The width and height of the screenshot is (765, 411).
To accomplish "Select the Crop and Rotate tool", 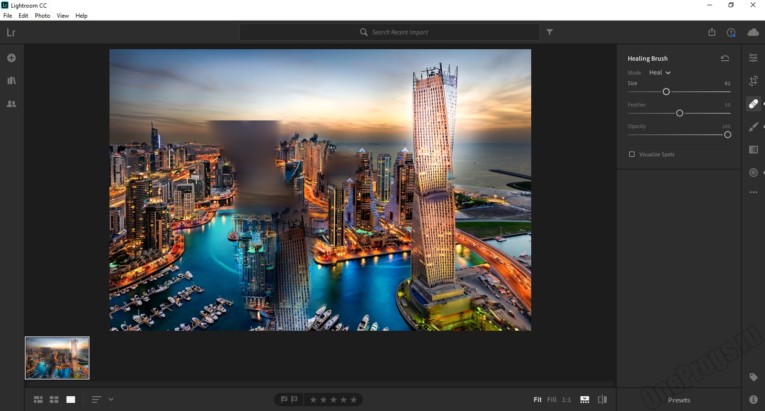I will pyautogui.click(x=753, y=81).
